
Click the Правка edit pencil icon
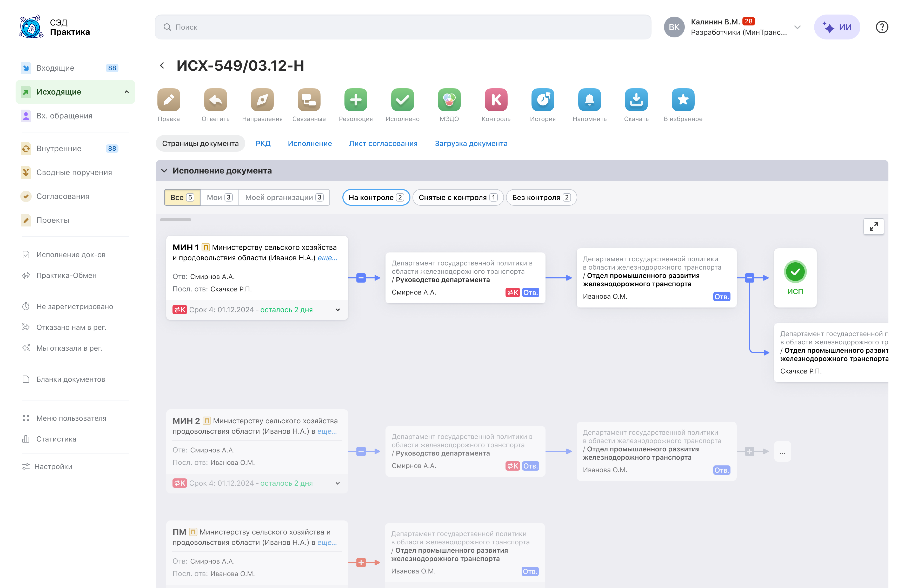pyautogui.click(x=169, y=100)
